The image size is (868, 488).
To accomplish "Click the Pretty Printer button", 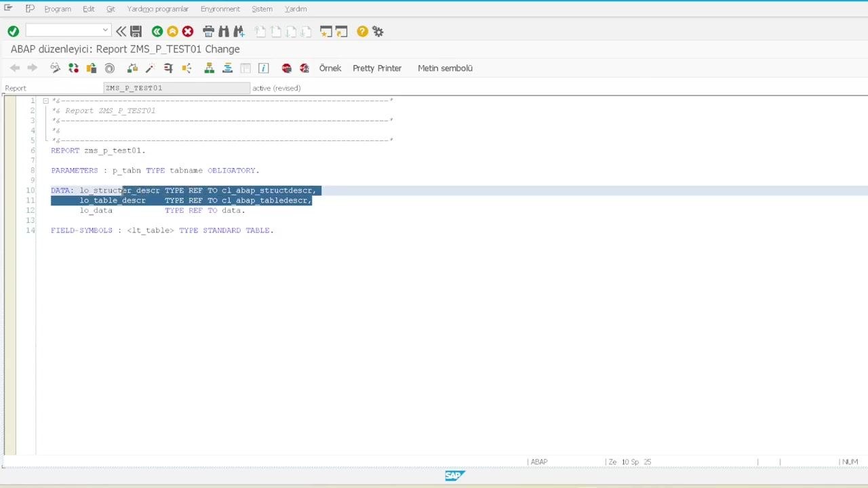I will 377,68.
